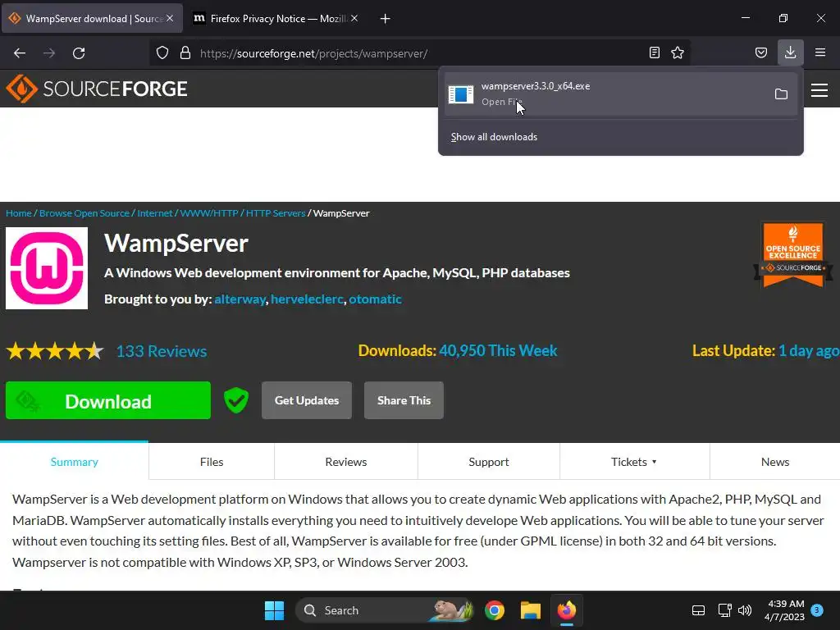The width and height of the screenshot is (840, 630).
Task: Click the touch keyboard tray icon
Action: point(698,610)
